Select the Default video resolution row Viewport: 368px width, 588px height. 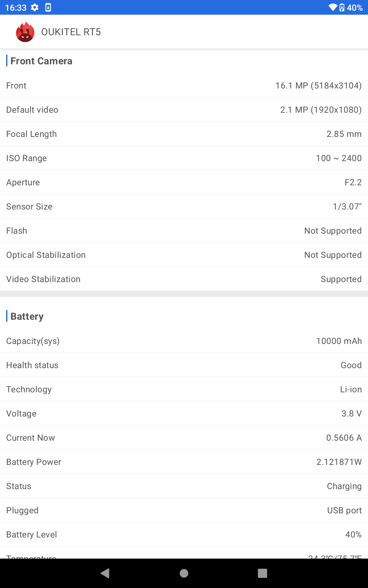(x=184, y=110)
